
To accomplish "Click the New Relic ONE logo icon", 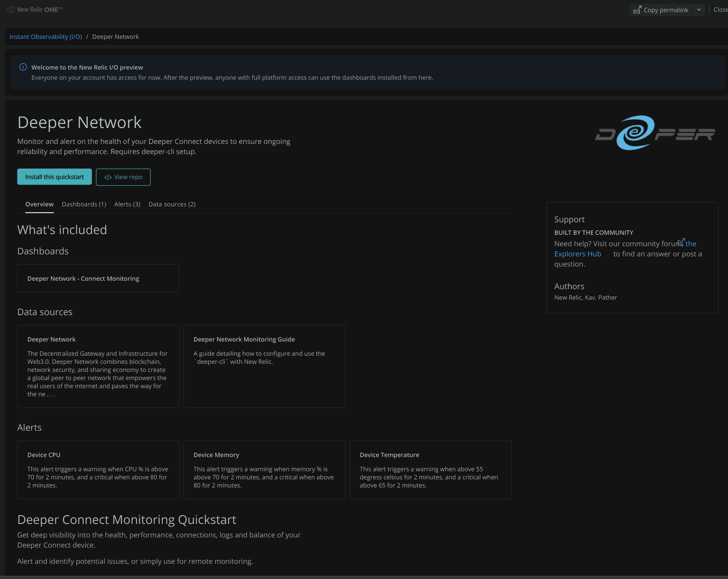I will click(x=11, y=10).
